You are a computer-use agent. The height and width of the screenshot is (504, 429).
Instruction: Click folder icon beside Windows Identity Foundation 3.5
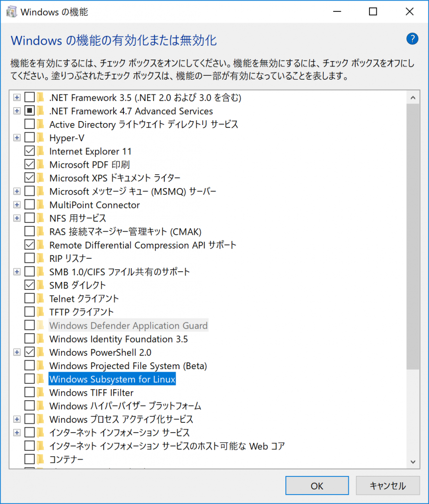40,339
